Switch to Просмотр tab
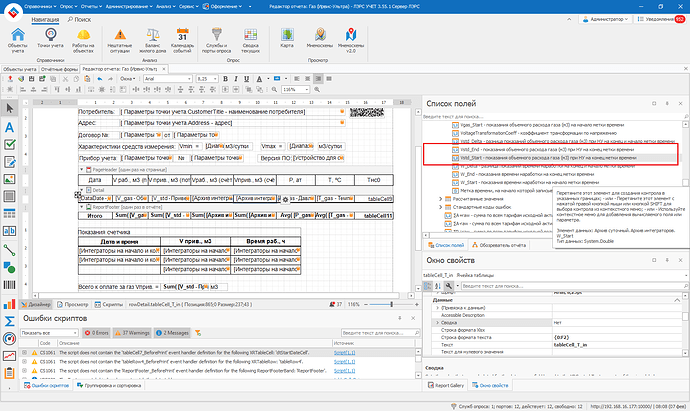 (73, 304)
